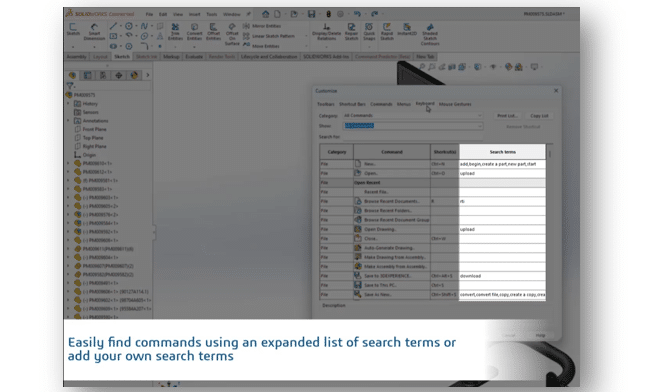Image resolution: width=646 pixels, height=392 pixels.
Task: Use the Offset Entities tool
Action: tap(213, 32)
